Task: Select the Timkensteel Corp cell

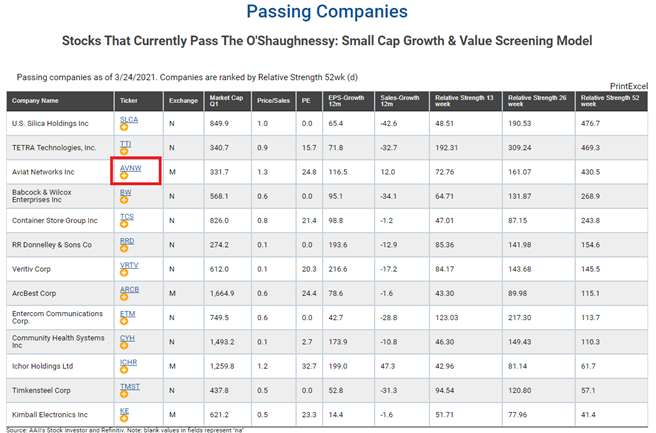Action: [60, 390]
